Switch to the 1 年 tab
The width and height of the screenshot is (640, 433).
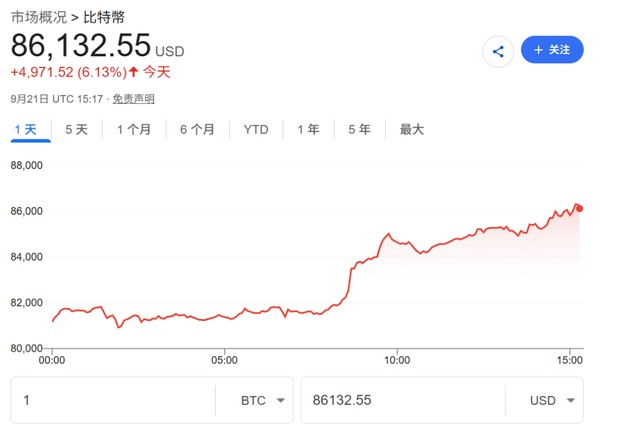(x=308, y=130)
